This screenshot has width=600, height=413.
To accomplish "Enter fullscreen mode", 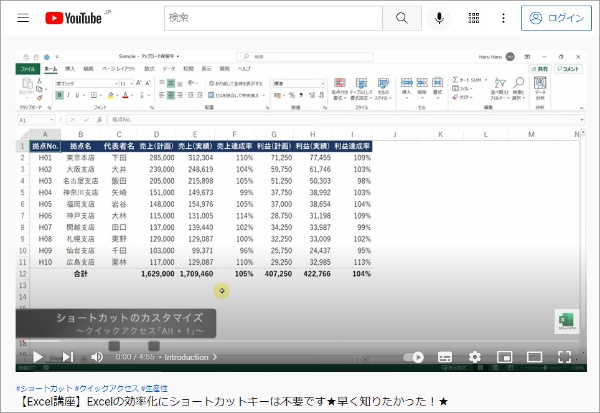I will point(564,357).
